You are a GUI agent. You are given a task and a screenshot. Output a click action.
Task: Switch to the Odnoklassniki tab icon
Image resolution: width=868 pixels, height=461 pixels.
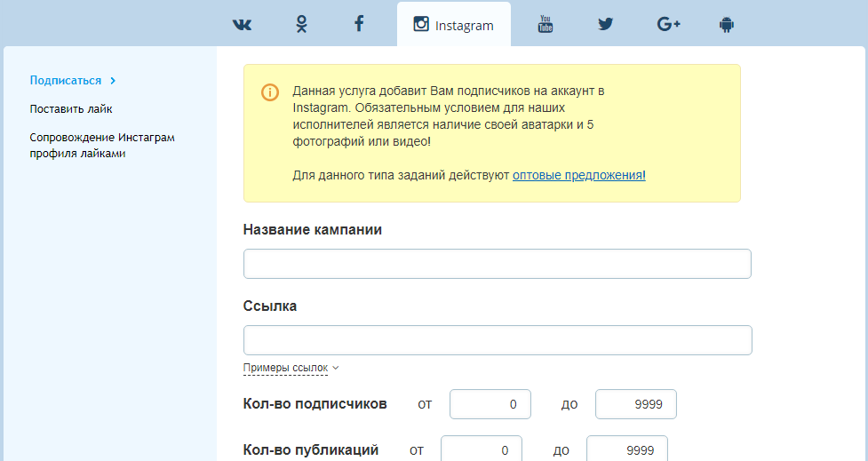[301, 25]
